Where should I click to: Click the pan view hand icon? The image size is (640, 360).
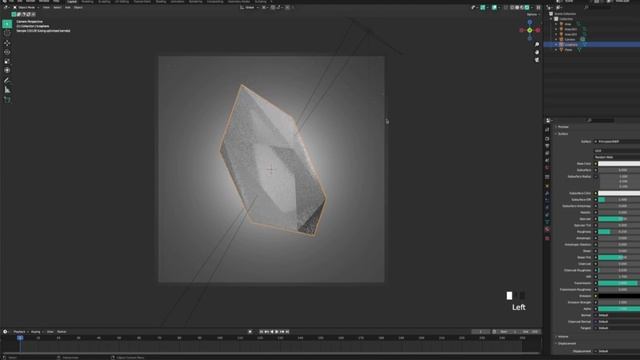tap(537, 52)
